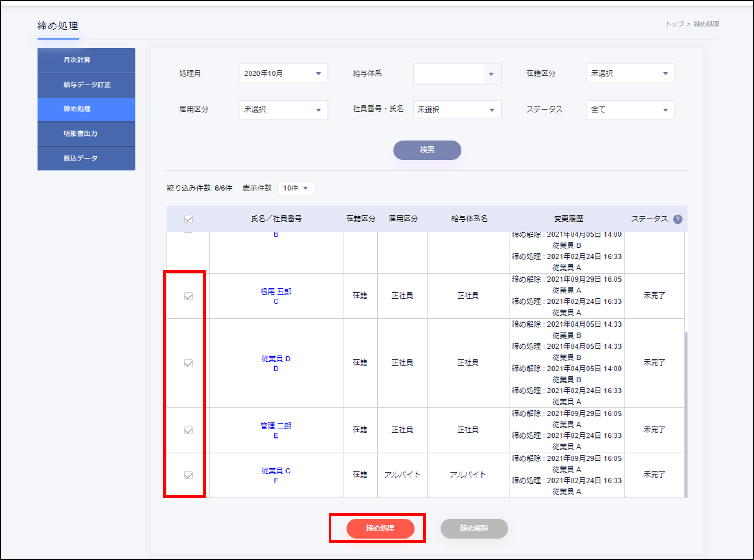Click the 検索 search button

pyautogui.click(x=427, y=150)
